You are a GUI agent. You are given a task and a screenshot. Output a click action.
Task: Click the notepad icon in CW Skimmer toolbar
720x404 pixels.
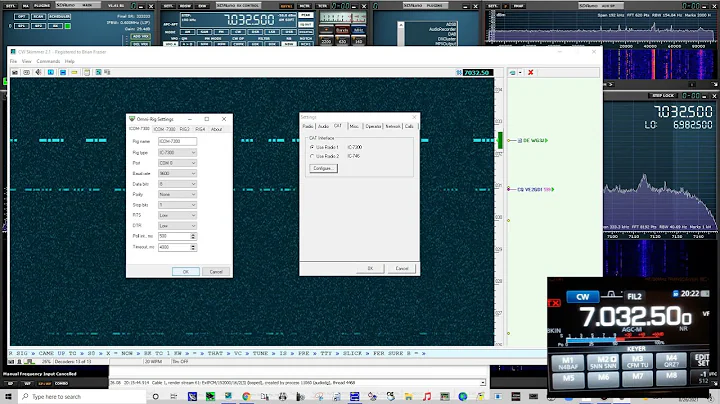click(87, 73)
